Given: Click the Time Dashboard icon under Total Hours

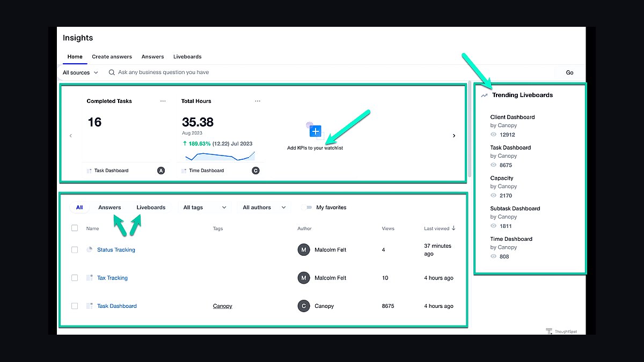Looking at the screenshot, I should (184, 171).
